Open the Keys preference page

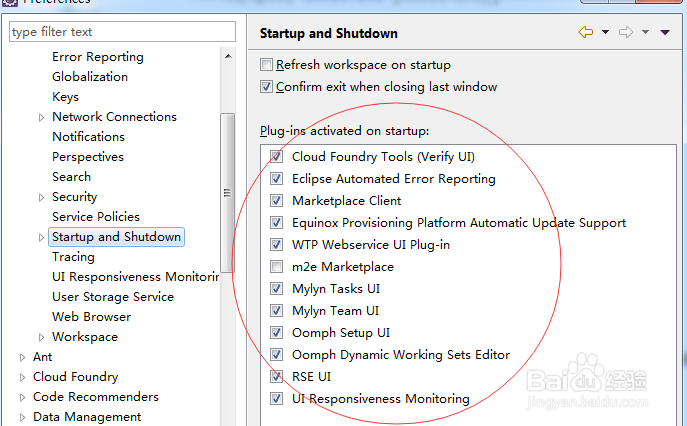[x=65, y=97]
